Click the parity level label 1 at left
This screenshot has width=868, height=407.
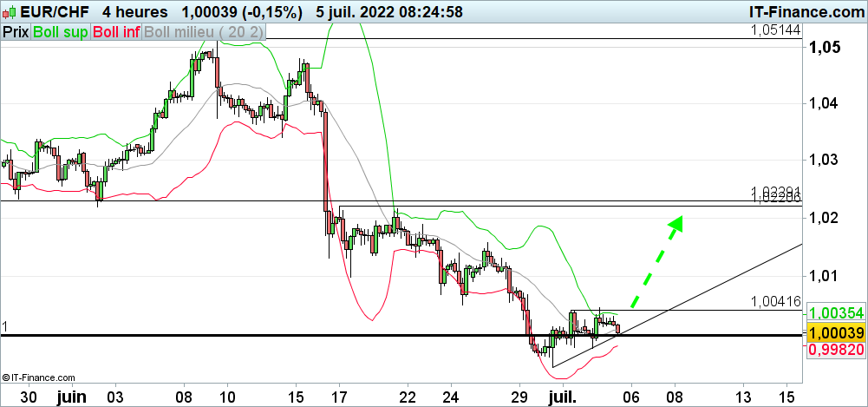coord(5,327)
